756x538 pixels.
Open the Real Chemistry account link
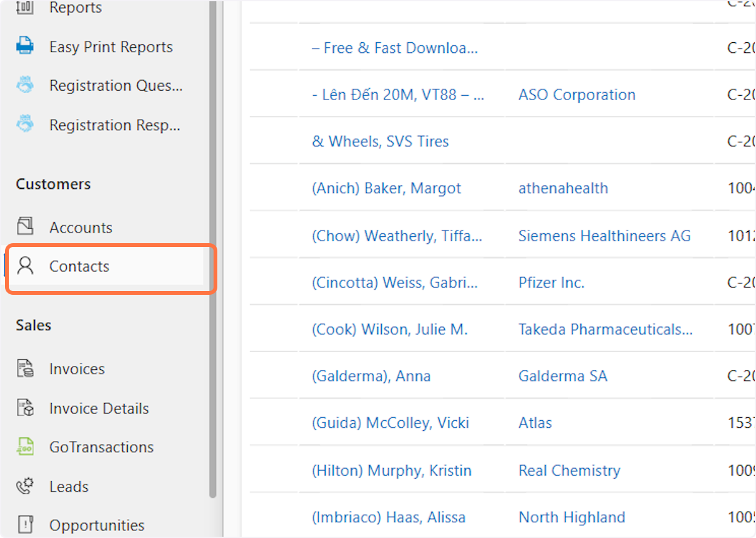569,470
